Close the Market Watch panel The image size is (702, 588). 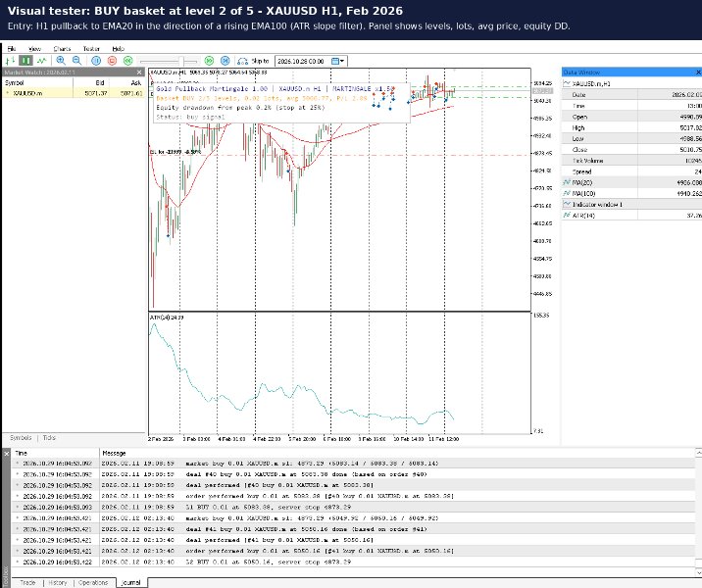[x=139, y=73]
